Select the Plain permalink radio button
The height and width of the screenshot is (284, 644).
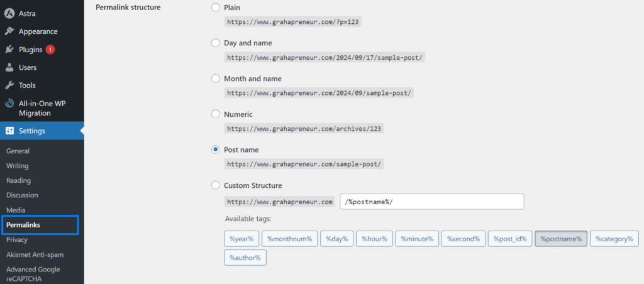point(216,8)
